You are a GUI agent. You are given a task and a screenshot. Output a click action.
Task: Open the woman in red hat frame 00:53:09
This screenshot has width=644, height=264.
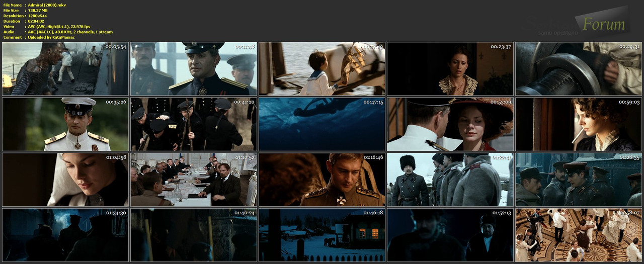point(450,124)
